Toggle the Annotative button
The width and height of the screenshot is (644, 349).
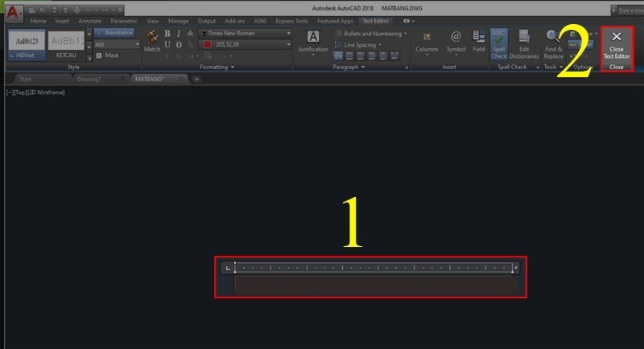click(114, 33)
